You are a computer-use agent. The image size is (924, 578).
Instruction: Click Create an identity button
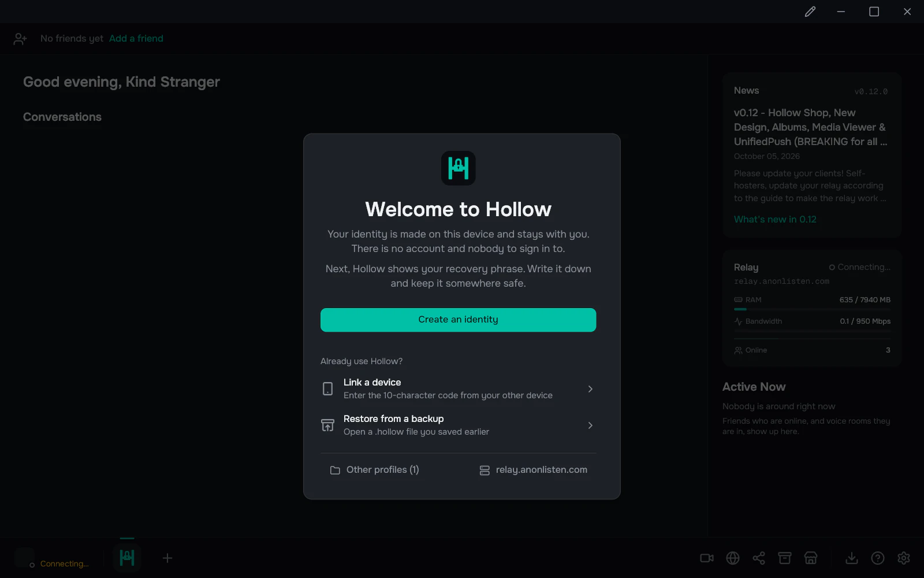[458, 320]
